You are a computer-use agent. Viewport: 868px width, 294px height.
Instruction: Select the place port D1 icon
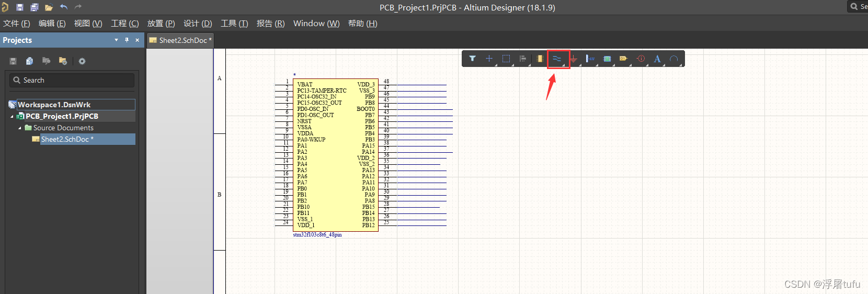click(623, 59)
